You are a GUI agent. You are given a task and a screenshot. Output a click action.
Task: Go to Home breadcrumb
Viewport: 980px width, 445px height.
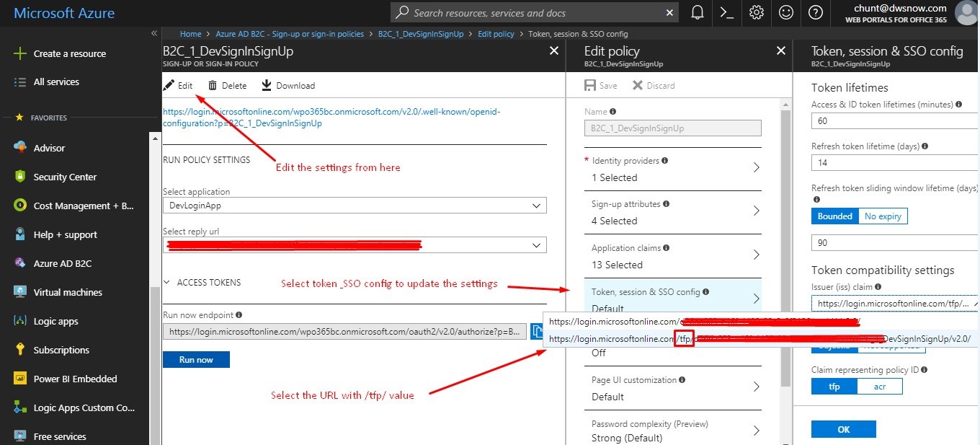point(191,34)
